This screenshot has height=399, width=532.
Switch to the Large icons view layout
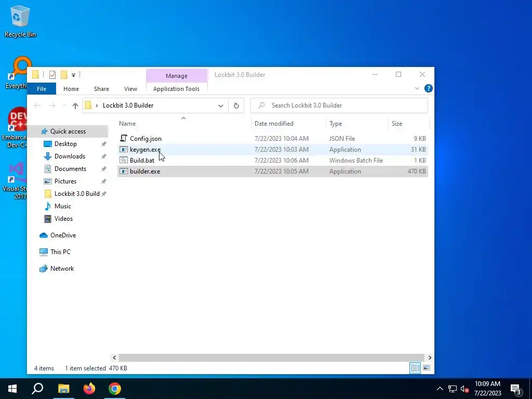[427, 368]
